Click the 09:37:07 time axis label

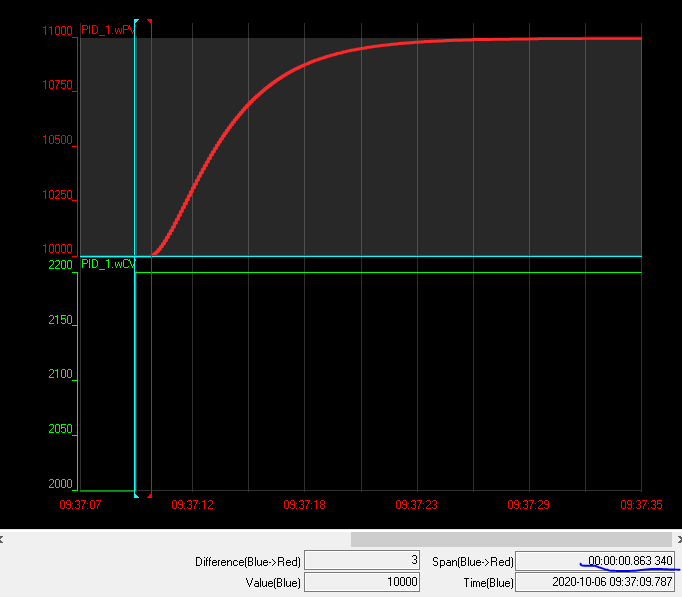point(80,505)
